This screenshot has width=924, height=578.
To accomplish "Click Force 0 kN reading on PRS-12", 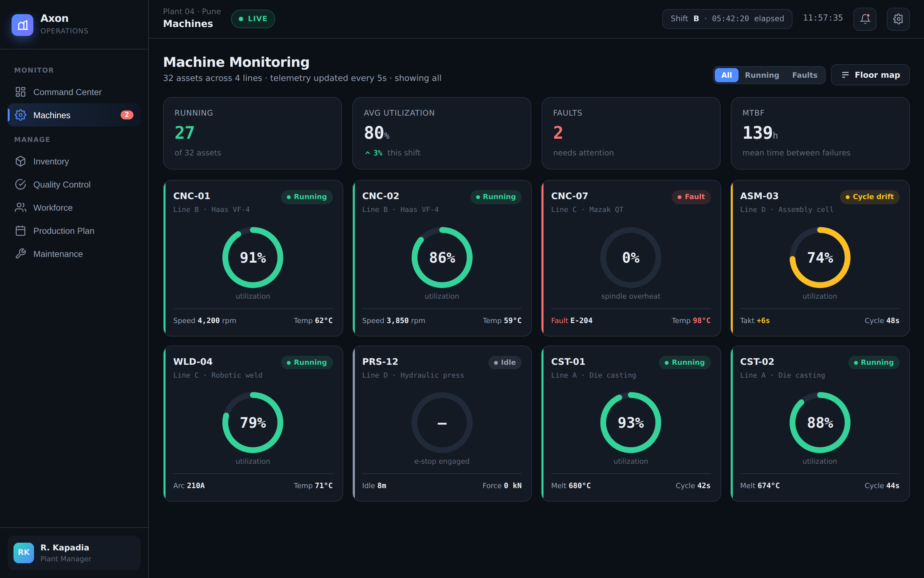I will tap(502, 486).
